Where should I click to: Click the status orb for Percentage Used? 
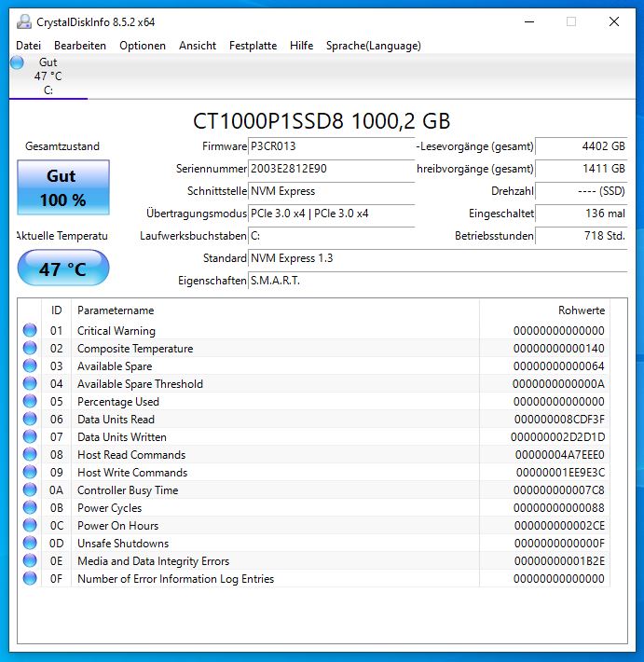[x=30, y=401]
